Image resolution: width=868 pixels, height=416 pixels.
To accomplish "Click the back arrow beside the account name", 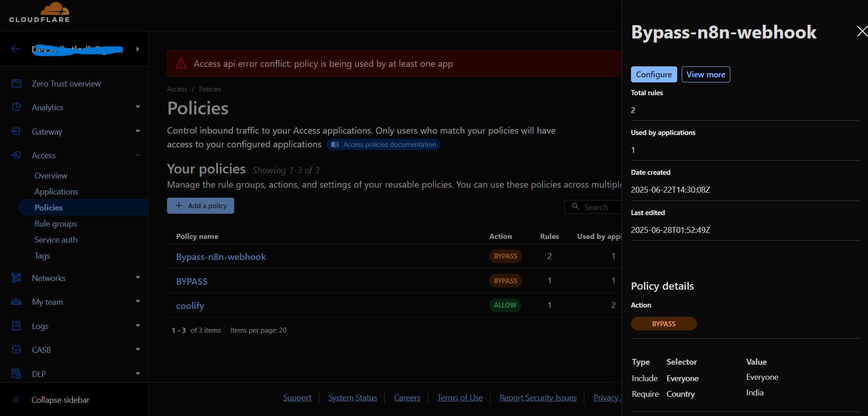I will coord(16,49).
